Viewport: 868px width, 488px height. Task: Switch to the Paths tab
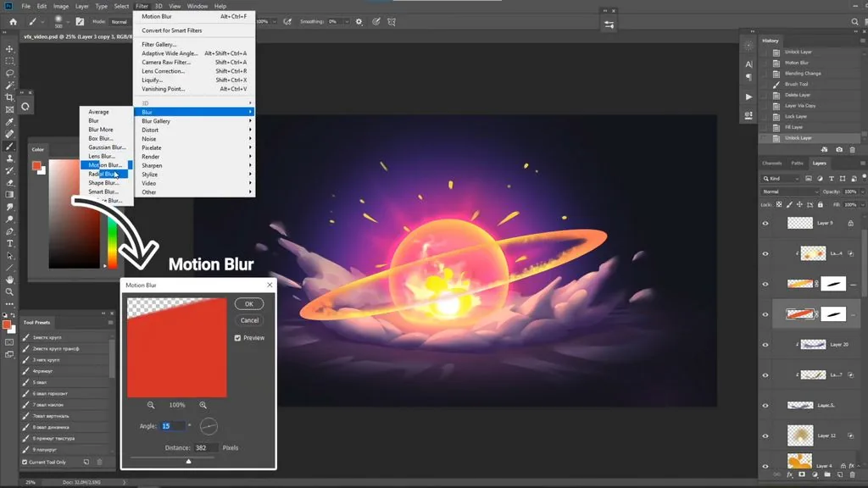[797, 164]
